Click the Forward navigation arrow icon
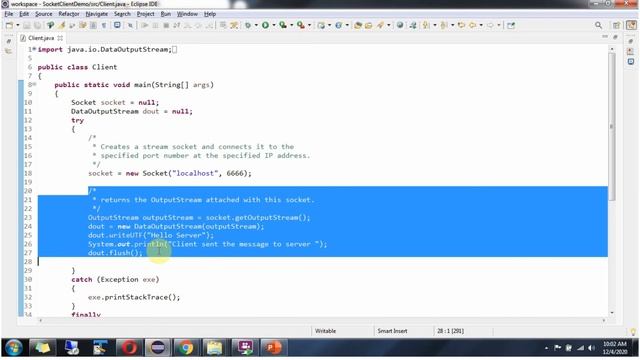The height and width of the screenshot is (360, 640). (490, 25)
